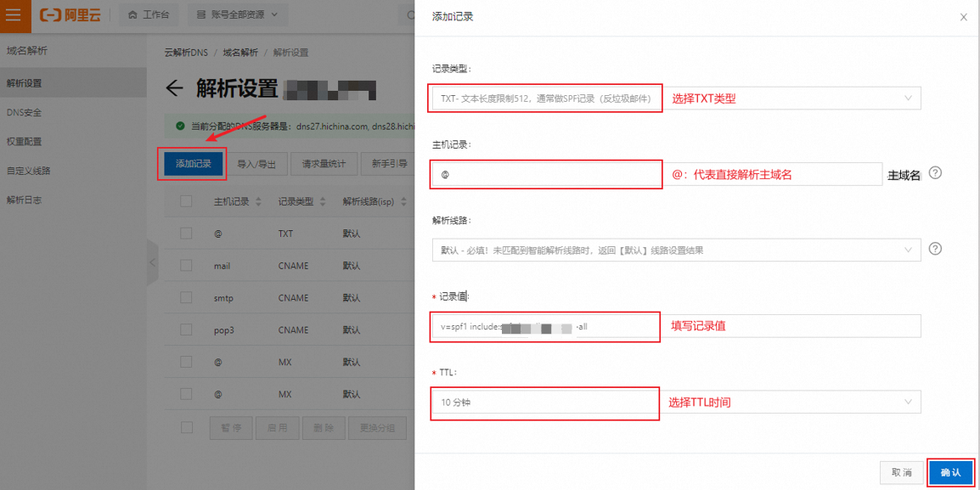Open 域名解析 in the sidebar
The image size is (980, 490).
point(26,51)
